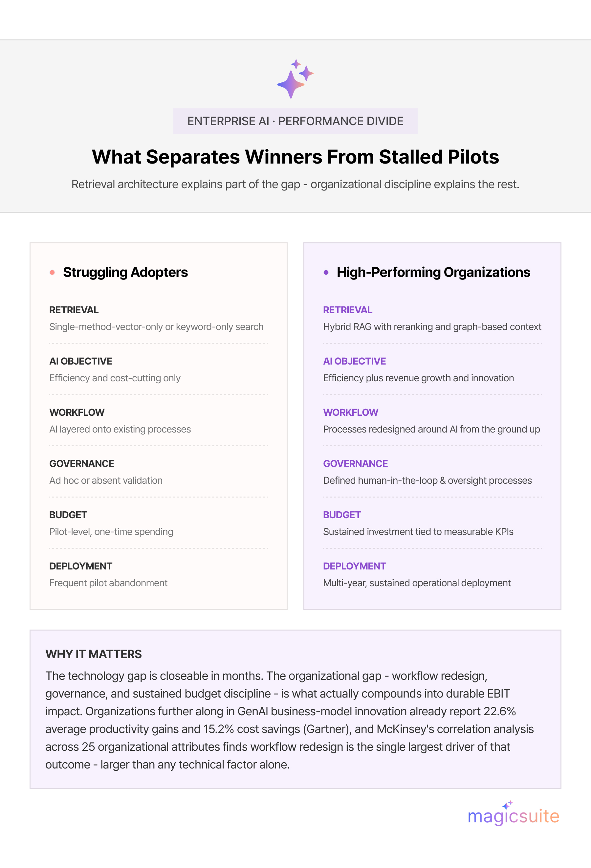The height and width of the screenshot is (868, 591).
Task: Select the Struggling Adopters heading
Action: [125, 272]
